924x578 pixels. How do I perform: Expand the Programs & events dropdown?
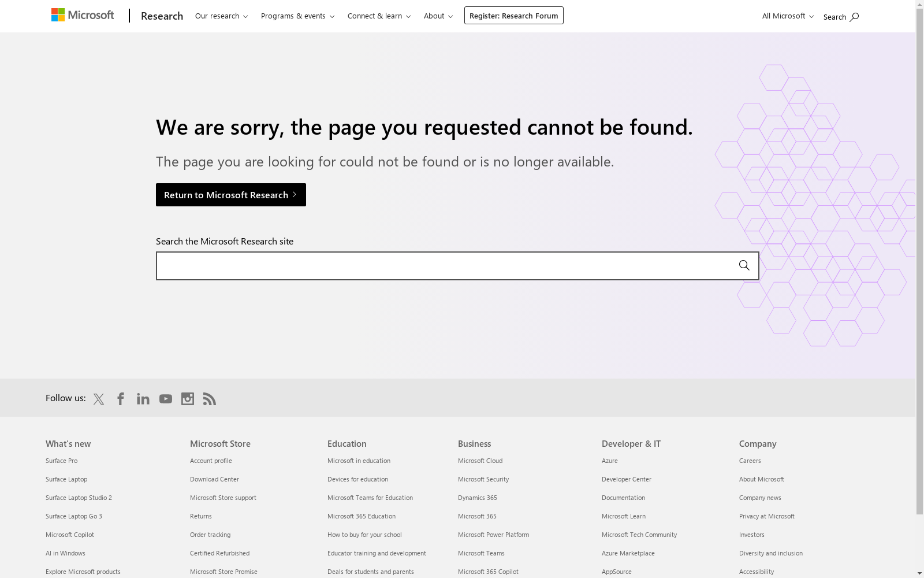[x=298, y=16]
